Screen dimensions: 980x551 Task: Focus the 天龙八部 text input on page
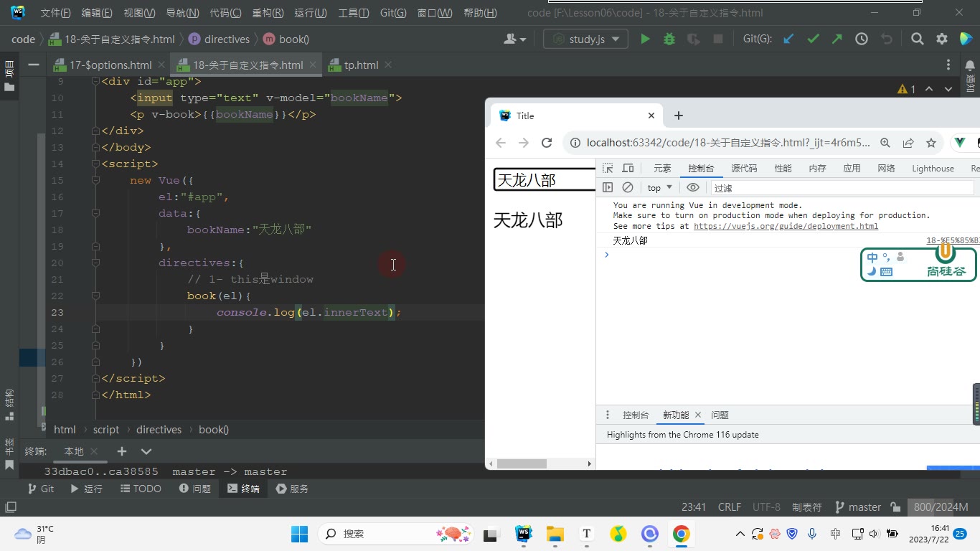coord(545,180)
